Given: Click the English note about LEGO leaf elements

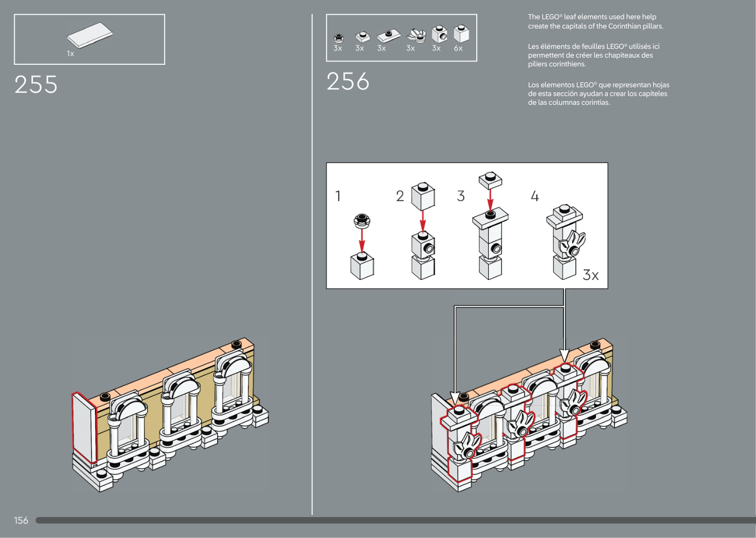Looking at the screenshot, I should [x=596, y=21].
